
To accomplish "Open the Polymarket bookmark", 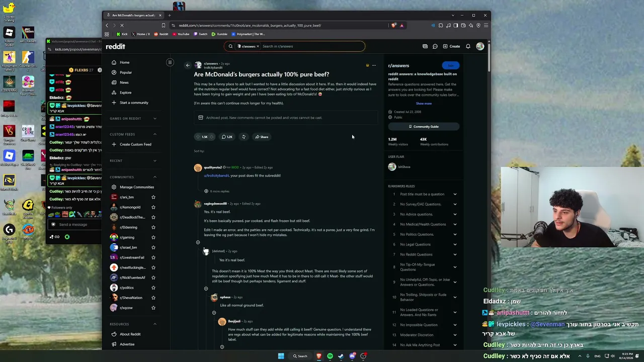I will click(248, 34).
